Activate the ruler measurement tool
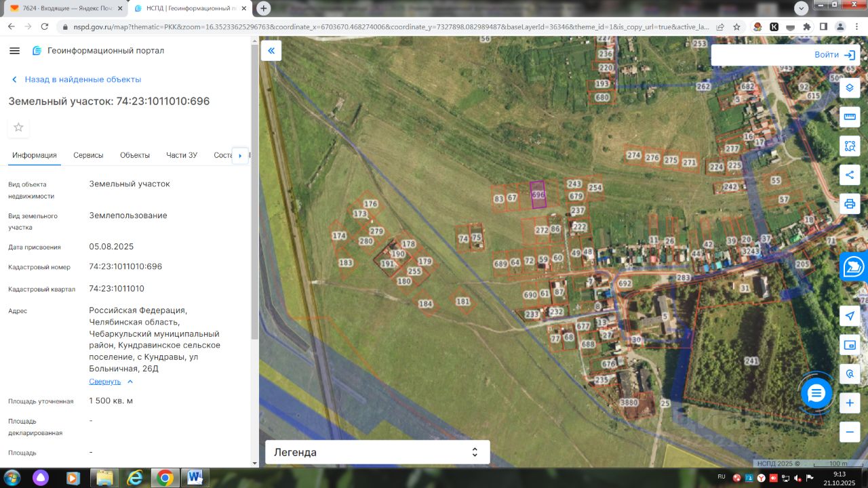Image resolution: width=868 pixels, height=488 pixels. tap(850, 117)
